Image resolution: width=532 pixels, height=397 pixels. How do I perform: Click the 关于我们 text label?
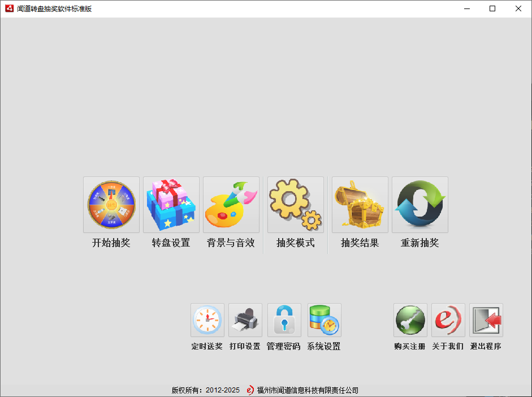click(448, 346)
